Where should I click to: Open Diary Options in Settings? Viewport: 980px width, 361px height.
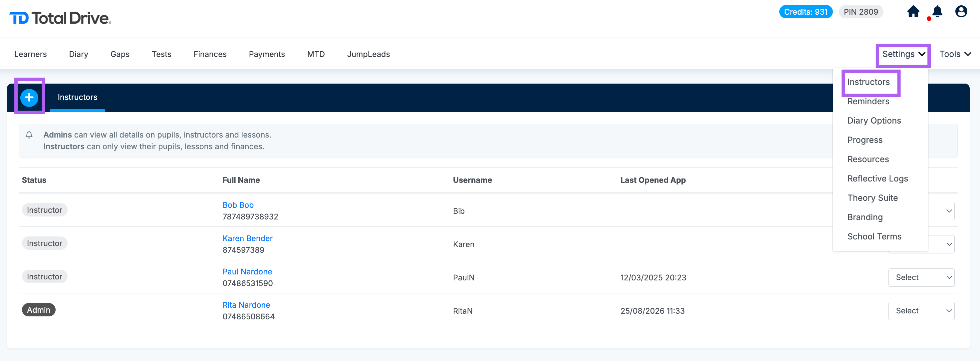tap(874, 121)
